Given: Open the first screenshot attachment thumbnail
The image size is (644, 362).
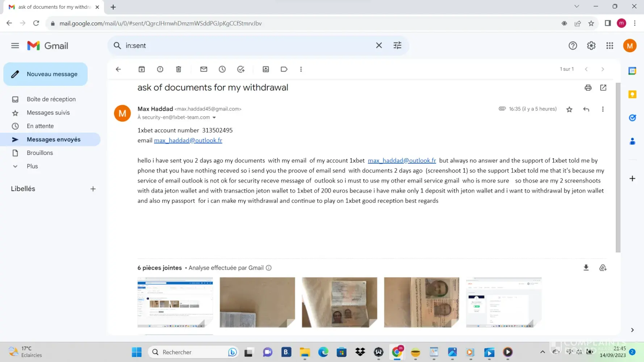Looking at the screenshot, I should click(175, 302).
